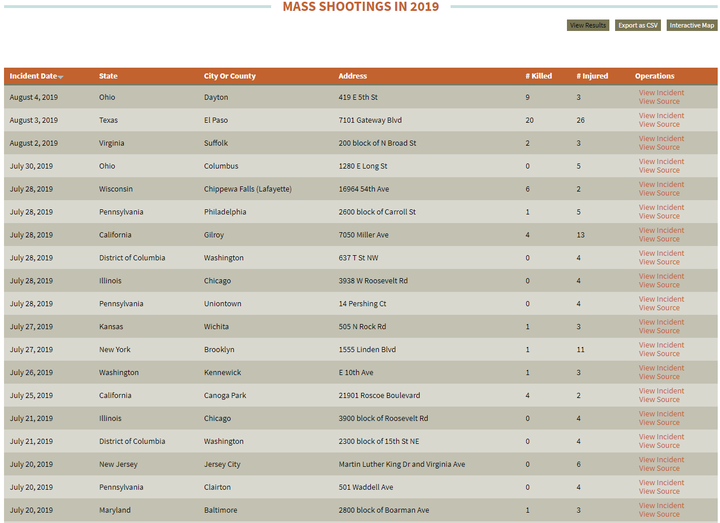Screen dimensions: 720x523
Task: Open View Source for Dayton, Ohio
Action: click(x=659, y=101)
